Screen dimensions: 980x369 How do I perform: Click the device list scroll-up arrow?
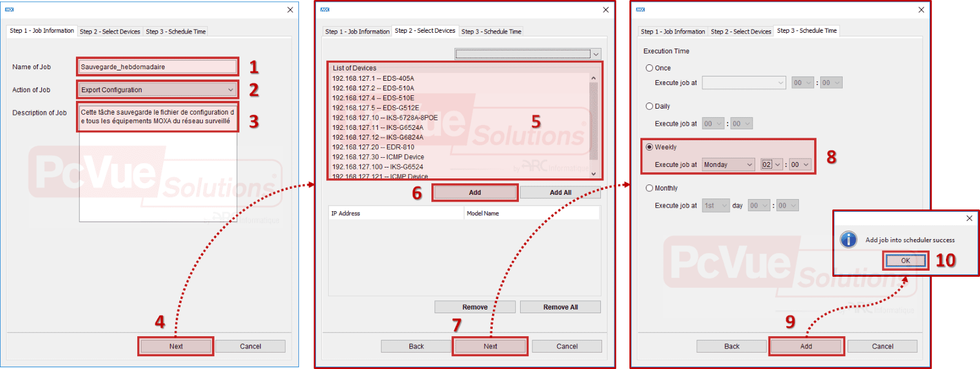tap(594, 78)
